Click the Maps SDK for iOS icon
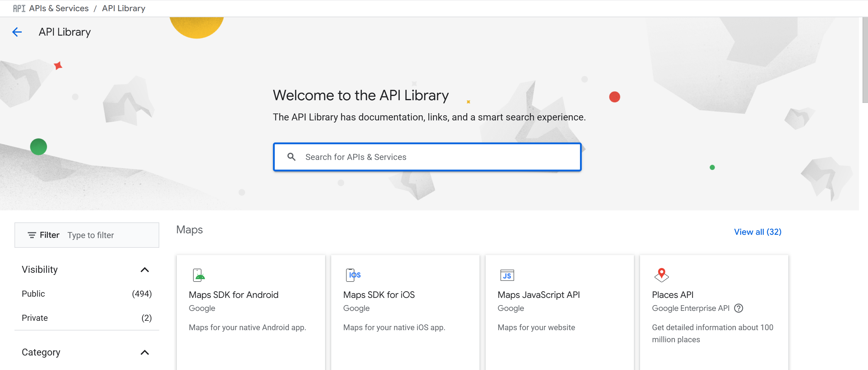This screenshot has height=370, width=868. click(353, 275)
